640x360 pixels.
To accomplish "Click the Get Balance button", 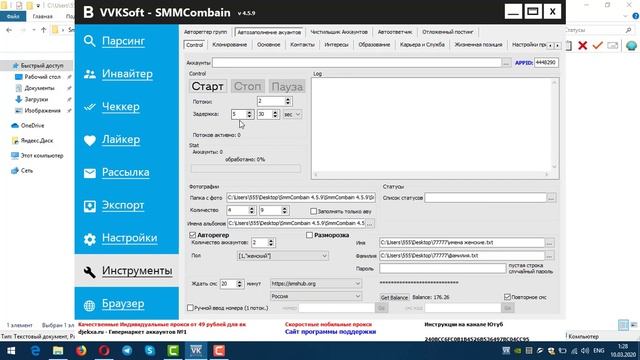I will click(x=394, y=297).
